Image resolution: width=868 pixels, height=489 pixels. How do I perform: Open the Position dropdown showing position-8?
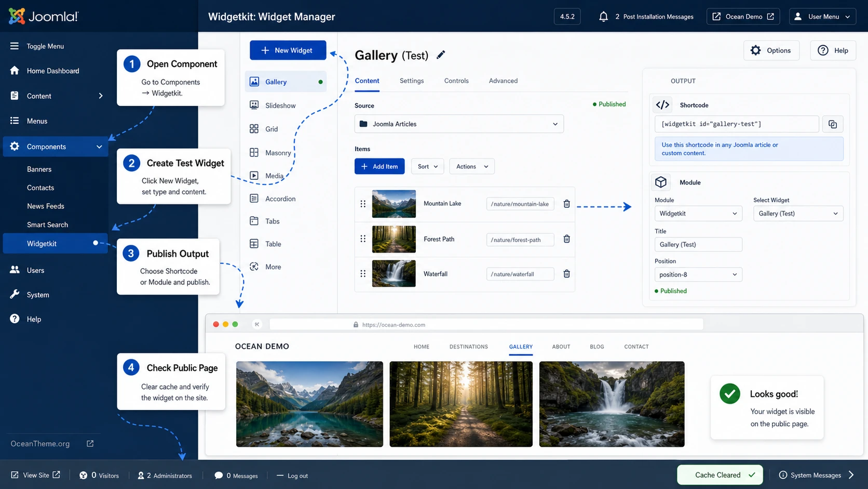click(698, 274)
